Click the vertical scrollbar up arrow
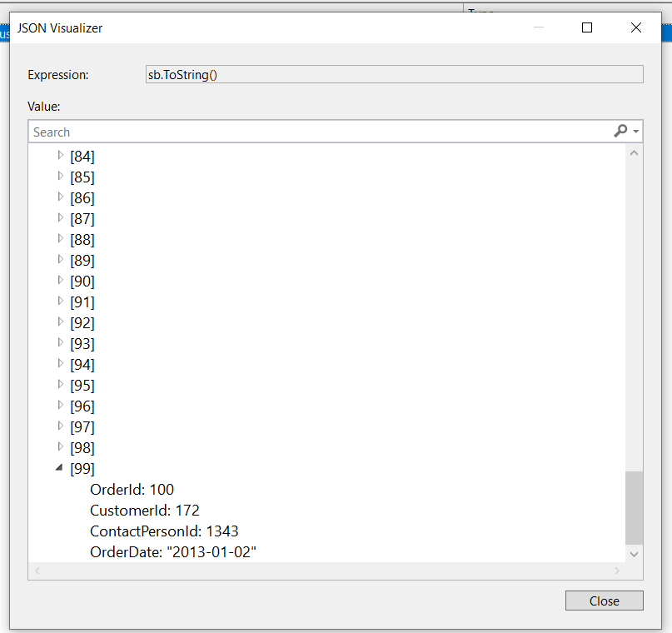The image size is (672, 633). (x=635, y=153)
